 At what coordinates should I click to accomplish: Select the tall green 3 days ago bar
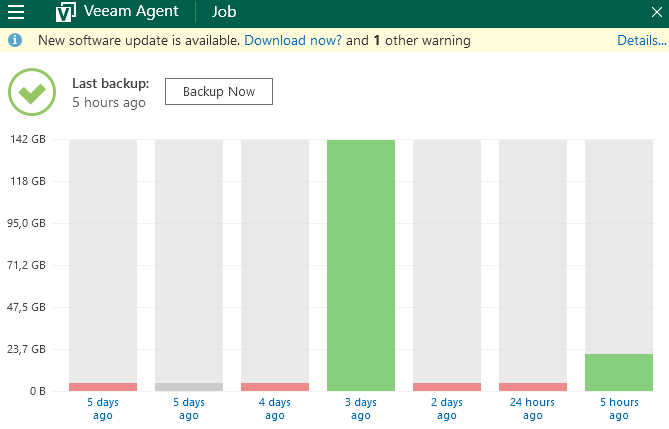361,265
